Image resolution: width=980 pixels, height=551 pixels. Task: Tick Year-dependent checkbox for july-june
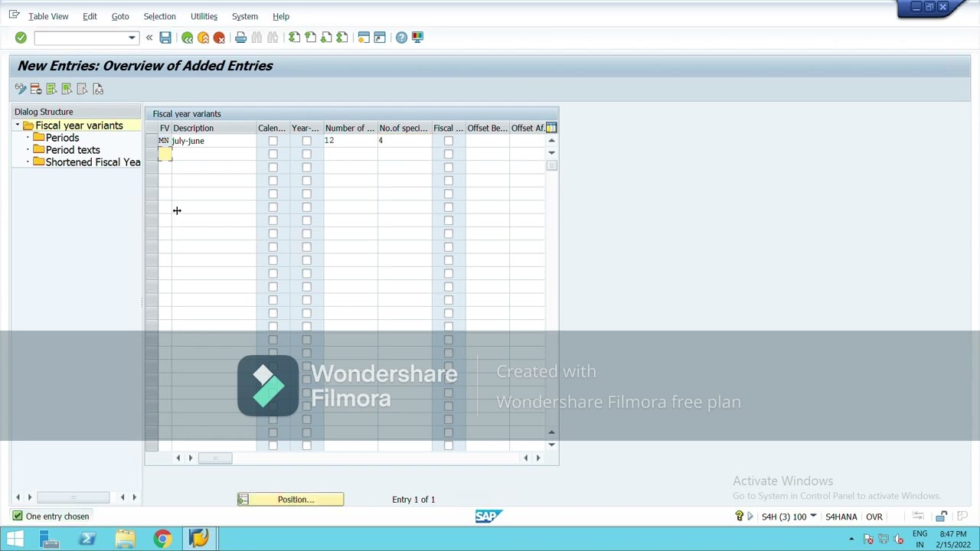click(x=306, y=141)
